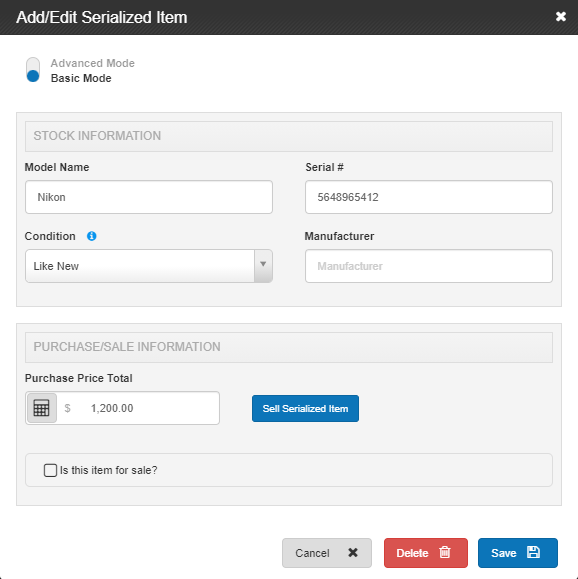Click the Purchase Price Total amount field
This screenshot has height=579, width=578.
[x=138, y=408]
